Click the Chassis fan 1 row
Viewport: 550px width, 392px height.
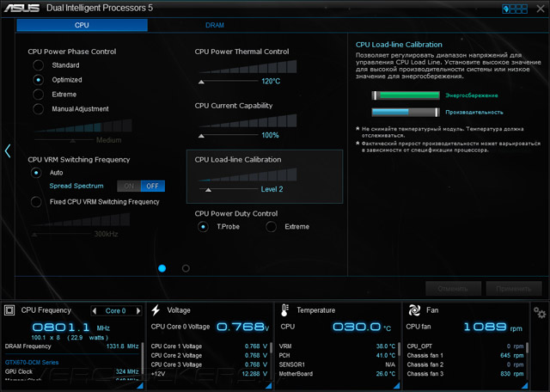pos(465,356)
